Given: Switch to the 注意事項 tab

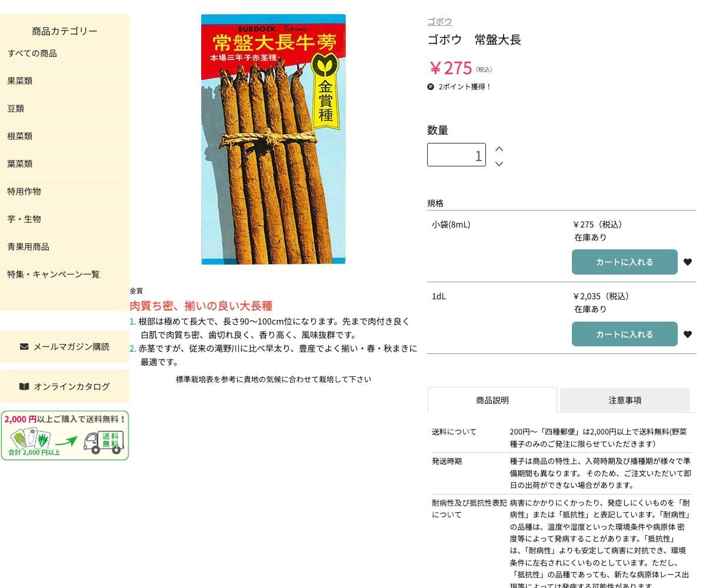Looking at the screenshot, I should [x=625, y=400].
